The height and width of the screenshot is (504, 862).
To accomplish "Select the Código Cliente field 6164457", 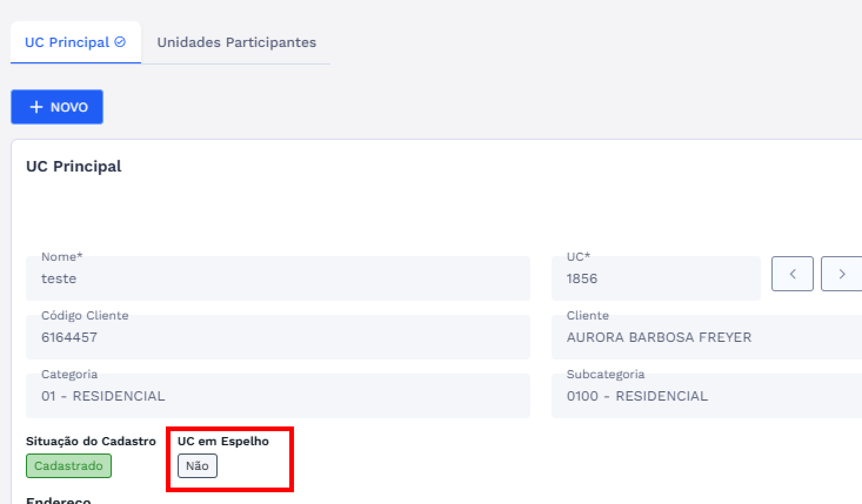I will click(x=278, y=338).
